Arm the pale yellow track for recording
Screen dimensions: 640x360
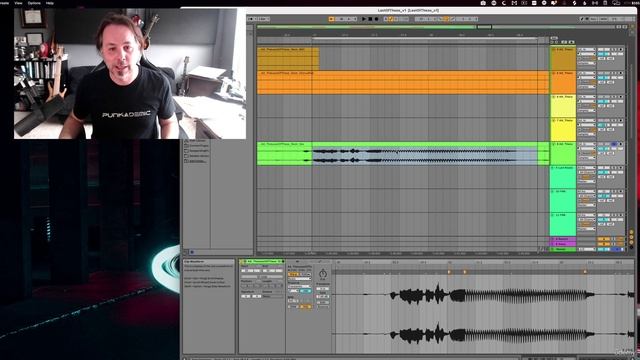point(621,97)
